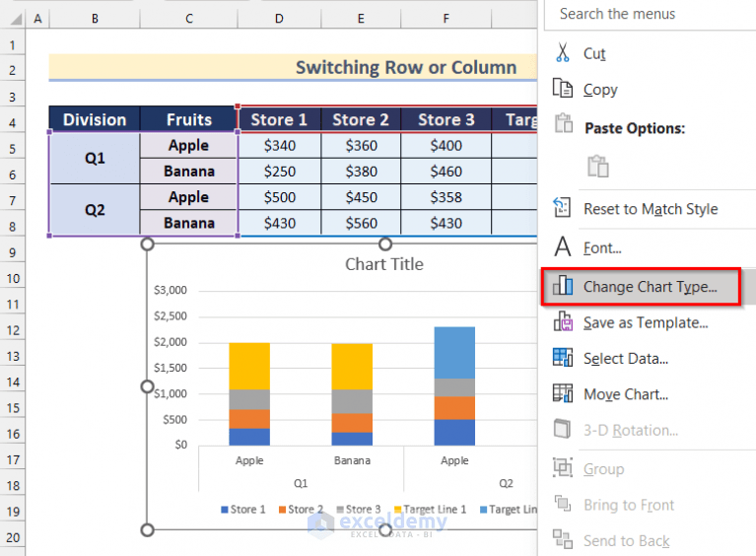This screenshot has width=756, height=556.
Task: Click the Store 1 legend entry
Action: [243, 510]
